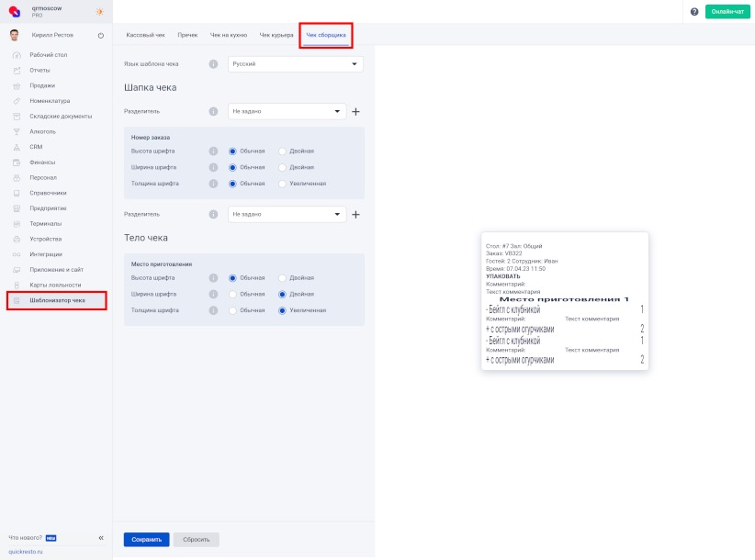Viewport: 755px width, 560px height.
Task: Click the Что нового? link
Action: click(25, 538)
